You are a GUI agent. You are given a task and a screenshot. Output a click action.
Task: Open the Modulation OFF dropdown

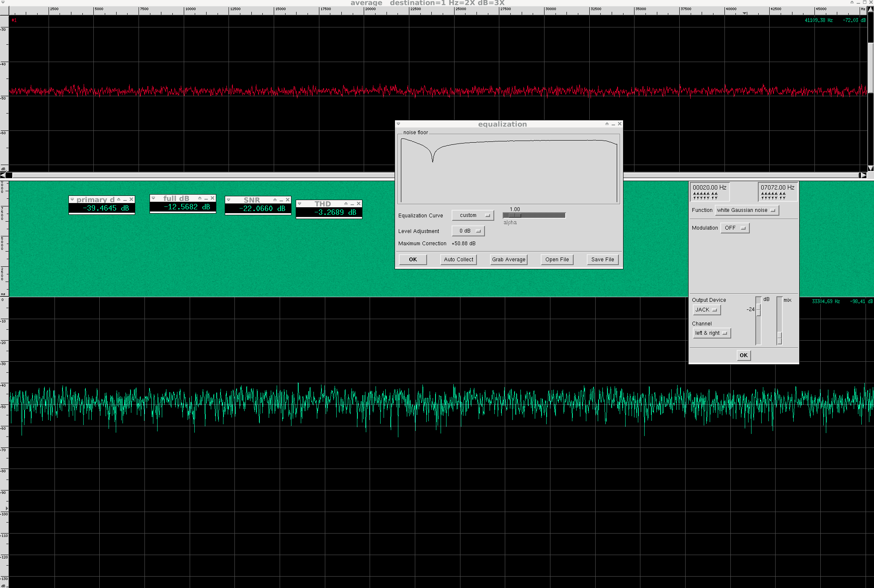click(x=735, y=228)
